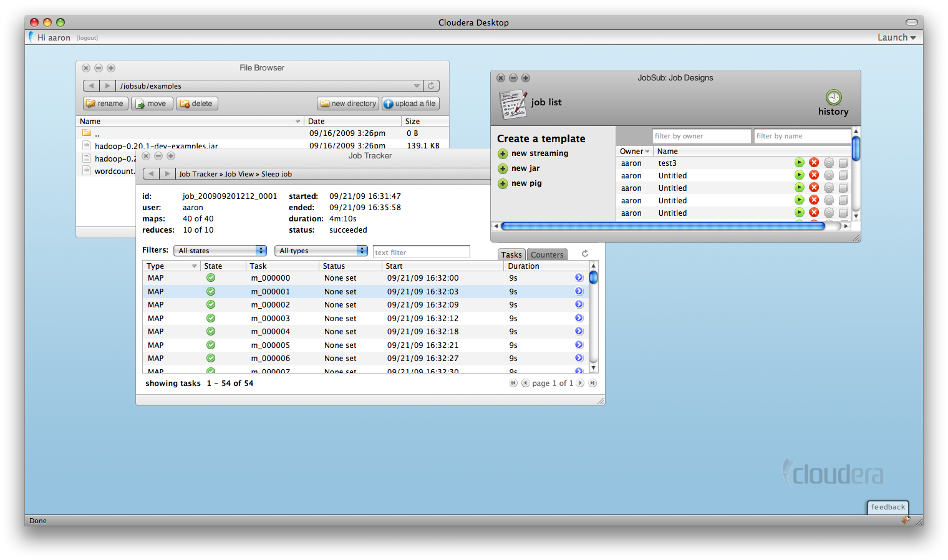Click the filter by owner field
Image resolution: width=948 pixels, height=560 pixels.
click(702, 136)
